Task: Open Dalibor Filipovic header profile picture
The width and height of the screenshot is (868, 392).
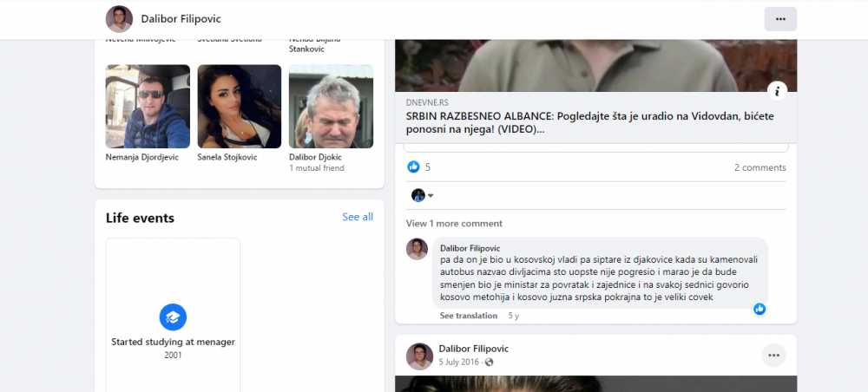Action: [x=119, y=19]
